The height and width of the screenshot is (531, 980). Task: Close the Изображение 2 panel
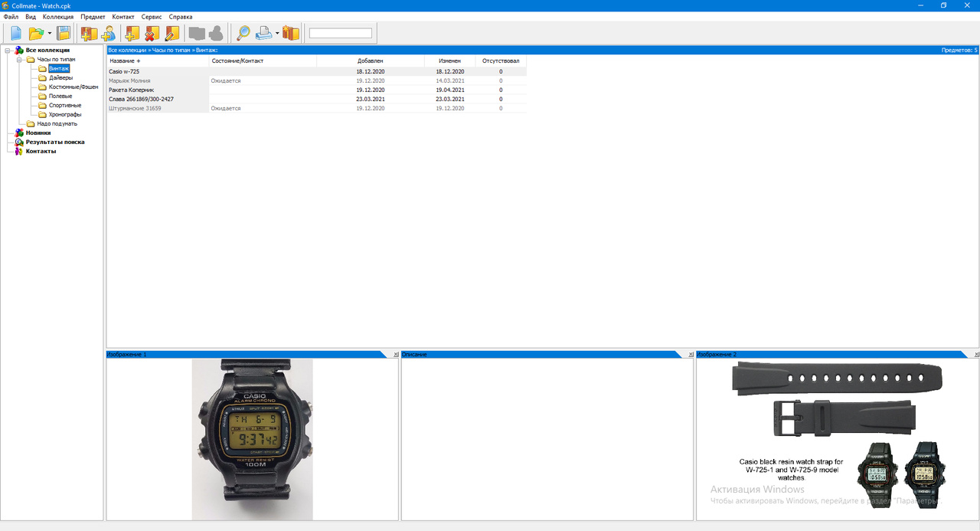pyautogui.click(x=976, y=355)
